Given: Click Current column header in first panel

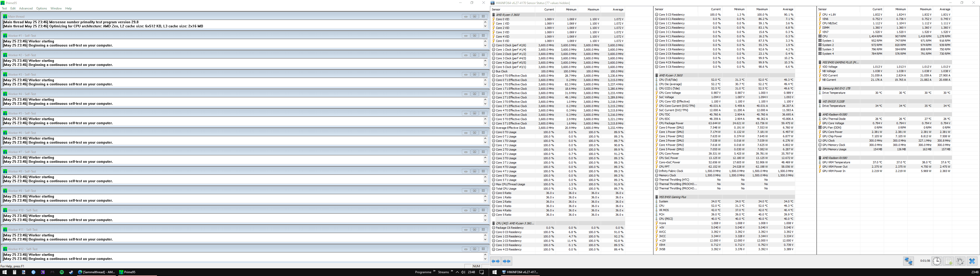Looking at the screenshot, I should 545,9.
